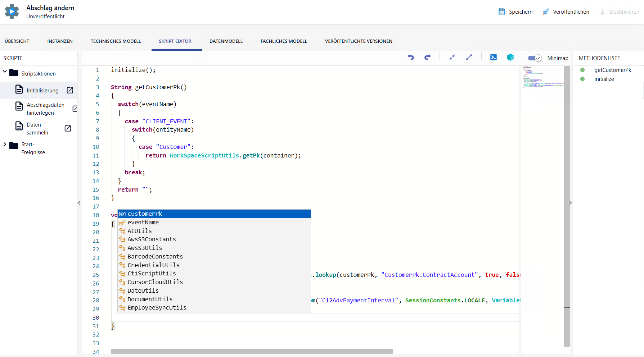Click the expand editor diagonal arrow icon
Screen dimensions: 644x357
pos(469,57)
